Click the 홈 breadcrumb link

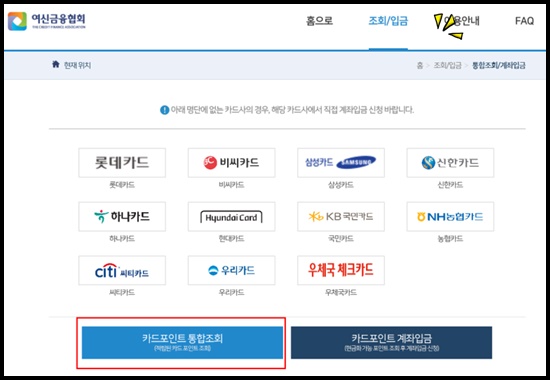tap(420, 65)
